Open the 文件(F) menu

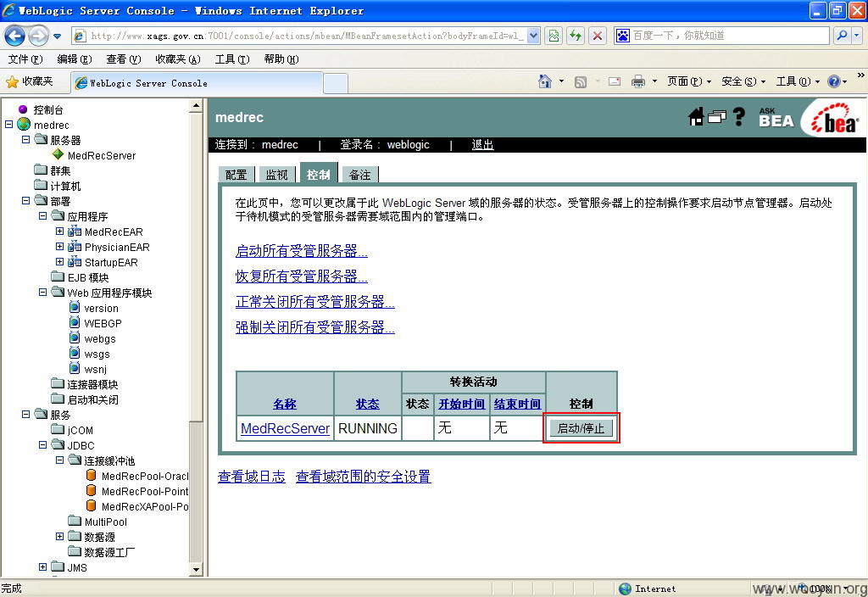click(25, 59)
